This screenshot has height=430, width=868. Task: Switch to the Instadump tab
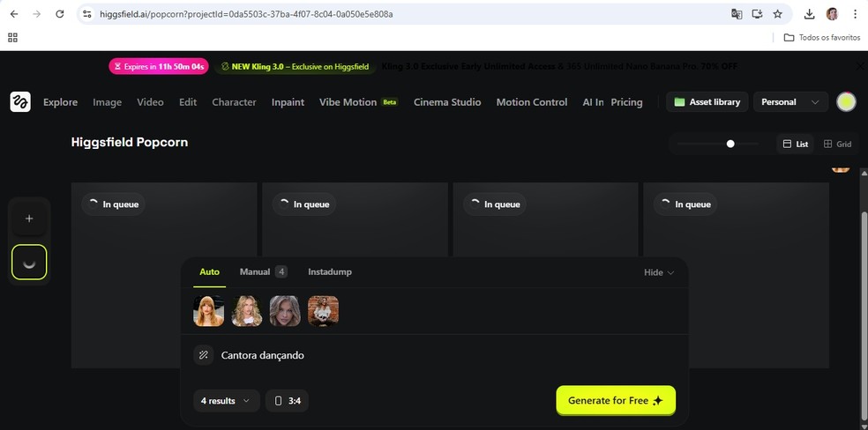click(x=330, y=272)
